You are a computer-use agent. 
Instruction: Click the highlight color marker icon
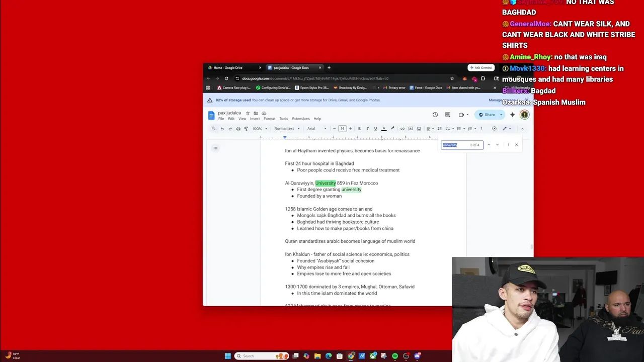(x=392, y=129)
